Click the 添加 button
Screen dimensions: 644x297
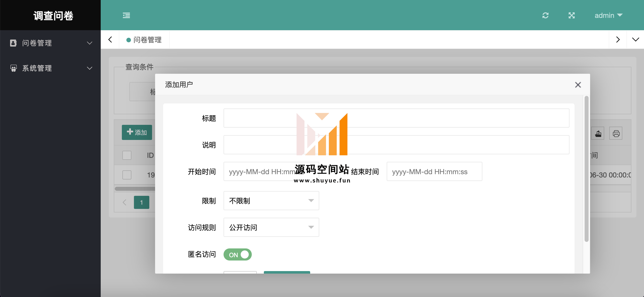(137, 132)
